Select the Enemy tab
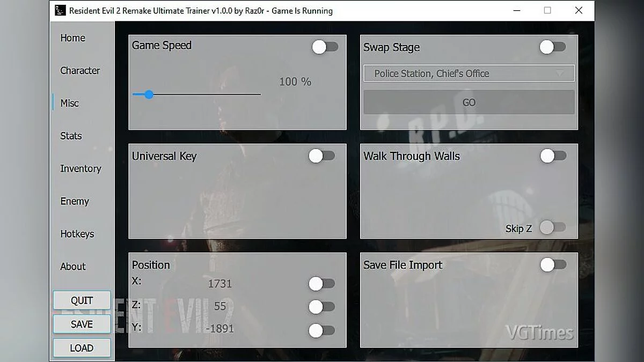The width and height of the screenshot is (644, 362). click(75, 202)
